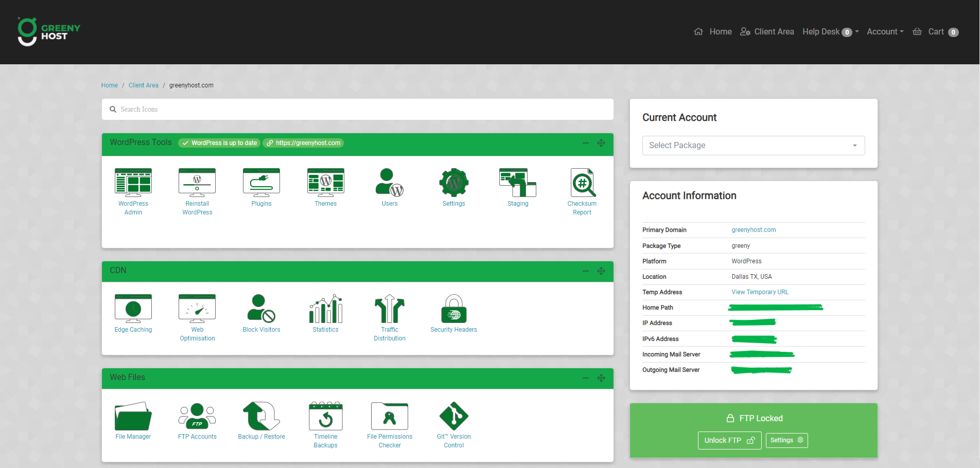Expand the Account menu
Viewport: 980px width, 468px height.
pos(885,32)
